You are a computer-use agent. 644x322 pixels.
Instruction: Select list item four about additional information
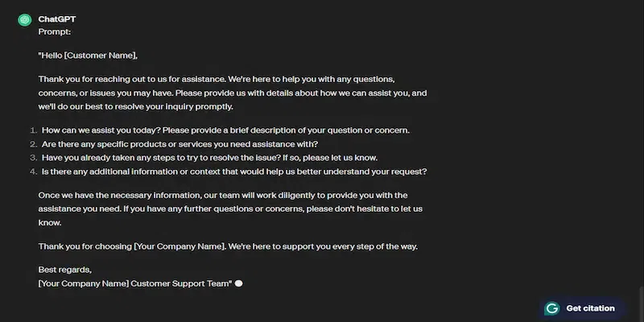(x=233, y=171)
